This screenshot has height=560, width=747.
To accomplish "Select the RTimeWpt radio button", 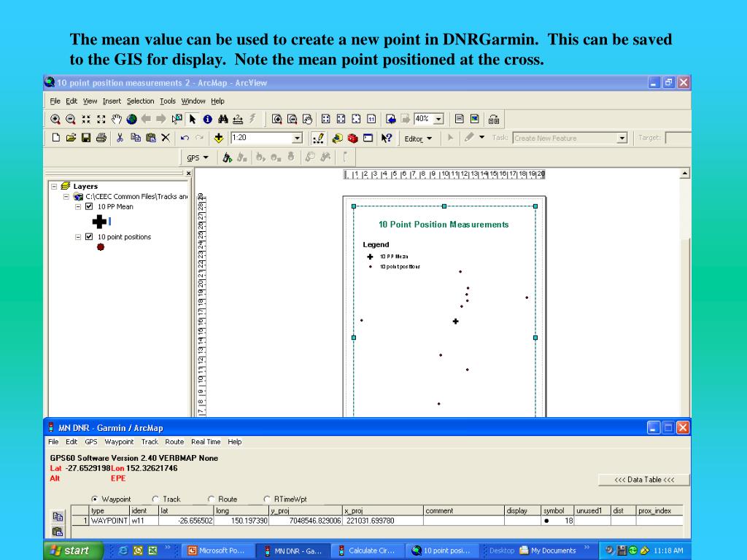I will tap(267, 499).
